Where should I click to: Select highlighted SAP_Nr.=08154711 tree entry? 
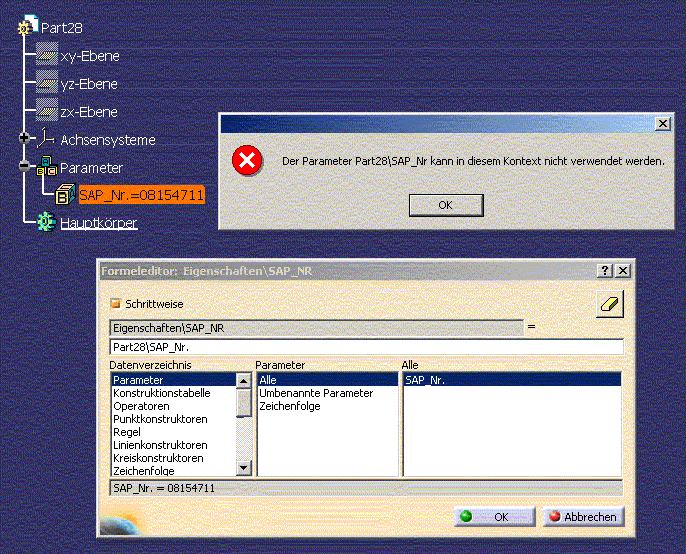coord(142,195)
